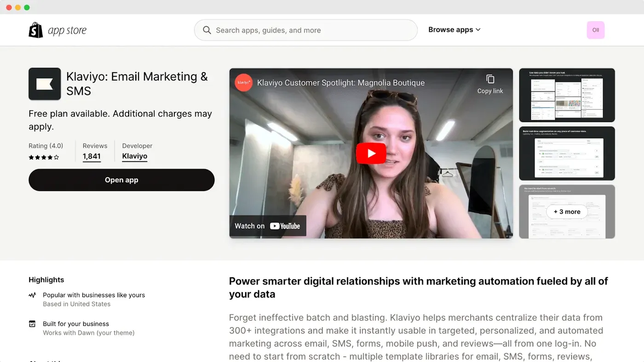The image size is (644, 362).
Task: Click the Highlights heading
Action: 46,280
